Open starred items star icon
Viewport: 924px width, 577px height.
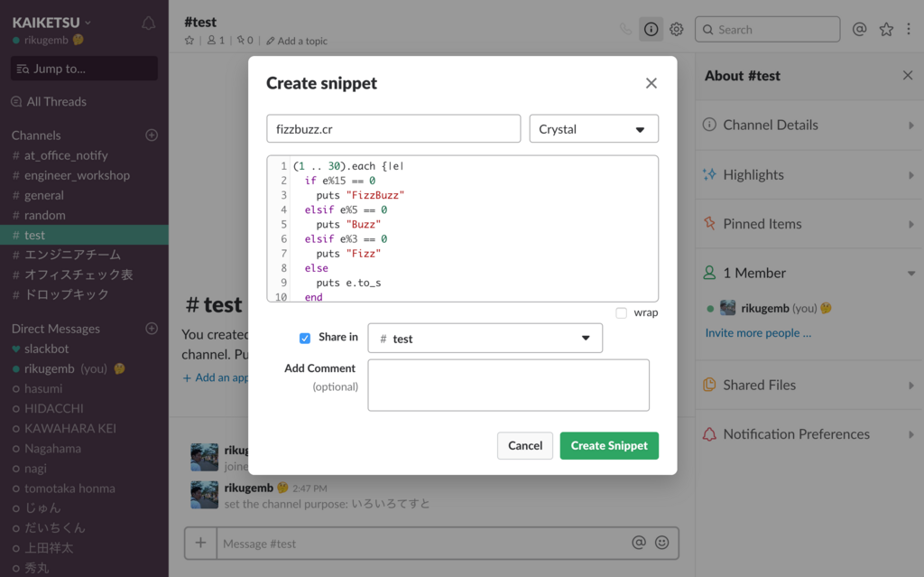pos(886,29)
